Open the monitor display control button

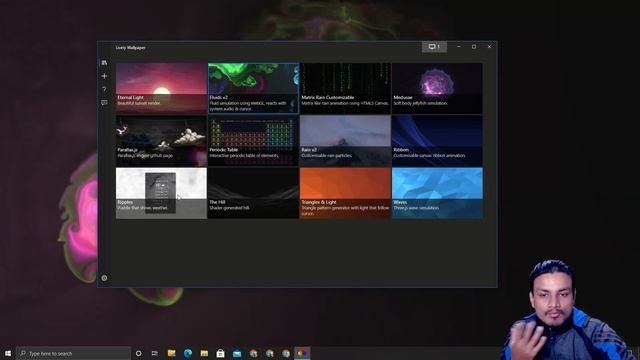pyautogui.click(x=434, y=47)
